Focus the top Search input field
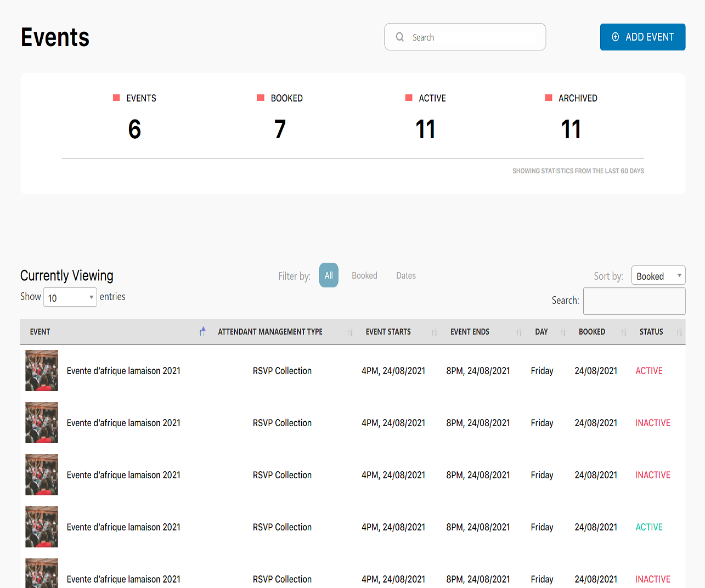The image size is (705, 588). coord(465,37)
